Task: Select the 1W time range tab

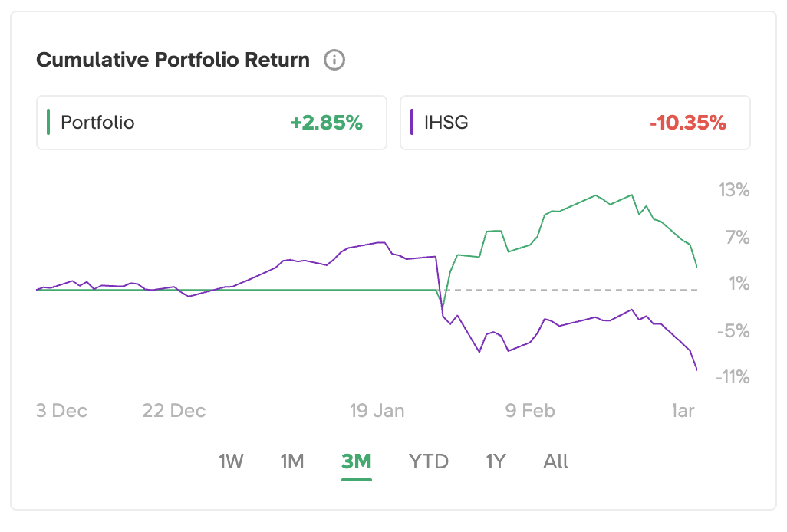Action: tap(231, 461)
